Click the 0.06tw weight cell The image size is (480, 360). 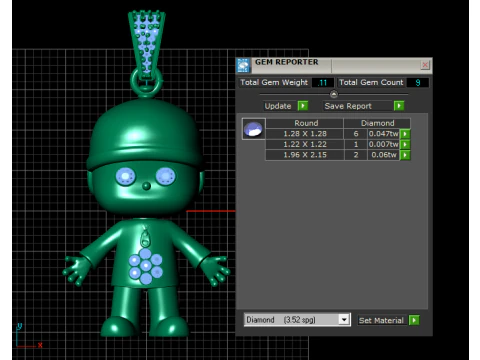tap(383, 155)
